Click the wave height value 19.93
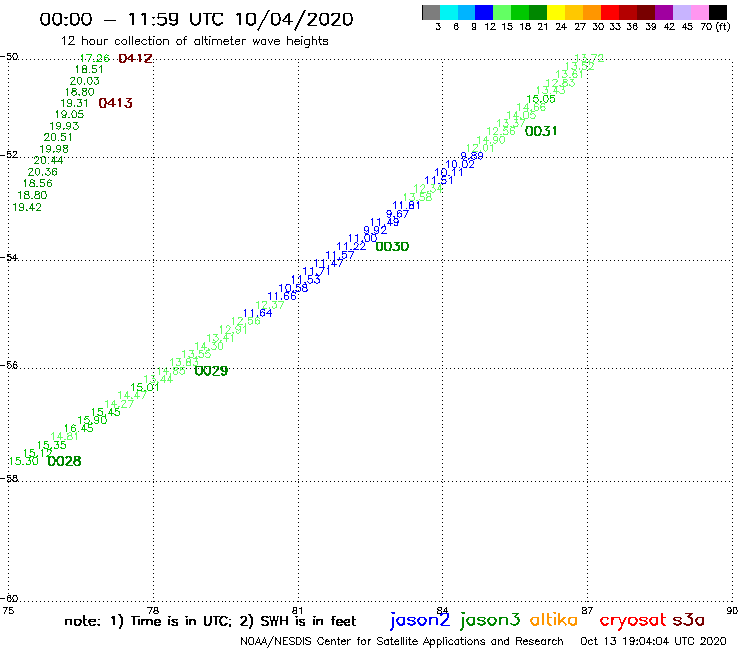Screen dimensions: 740x650 (x=64, y=126)
